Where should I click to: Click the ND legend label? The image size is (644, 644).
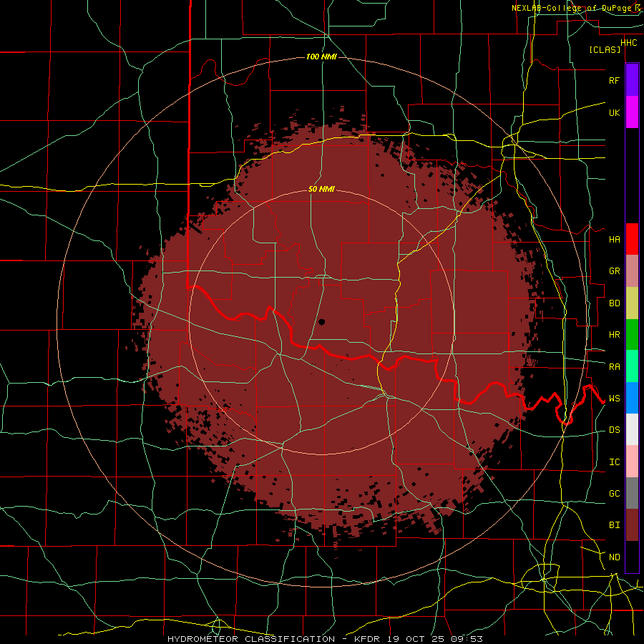point(614,557)
